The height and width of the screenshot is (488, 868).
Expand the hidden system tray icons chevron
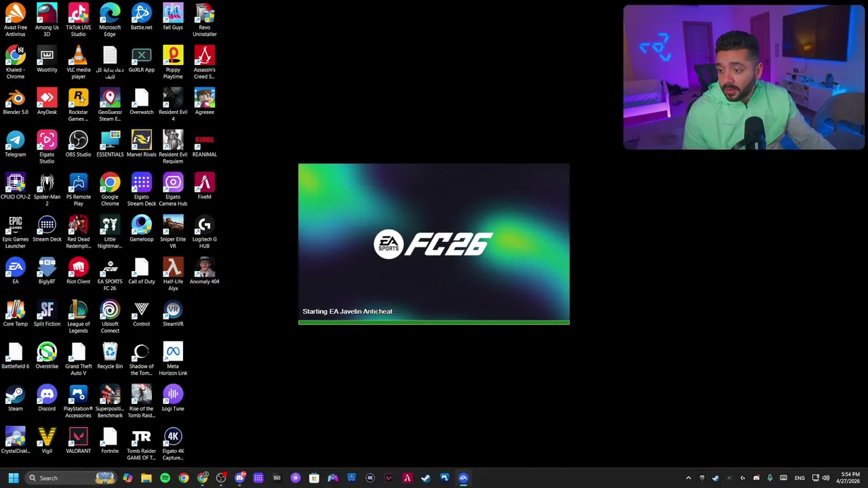click(688, 478)
